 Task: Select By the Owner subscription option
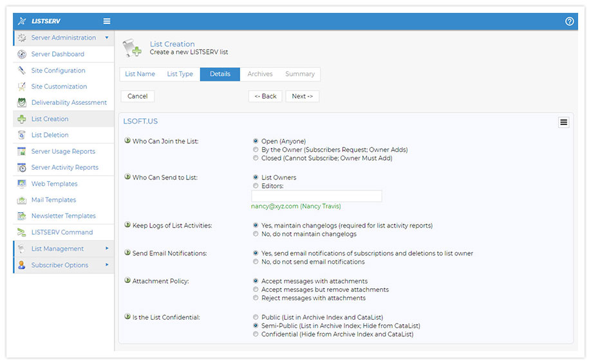(256, 150)
